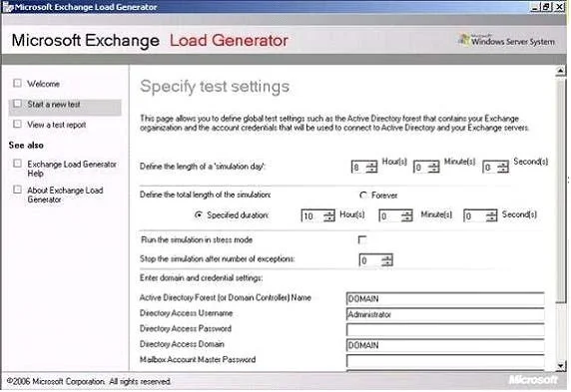Click 'Enter domain and credential settings' label
The width and height of the screenshot is (571, 392).
pos(201,278)
